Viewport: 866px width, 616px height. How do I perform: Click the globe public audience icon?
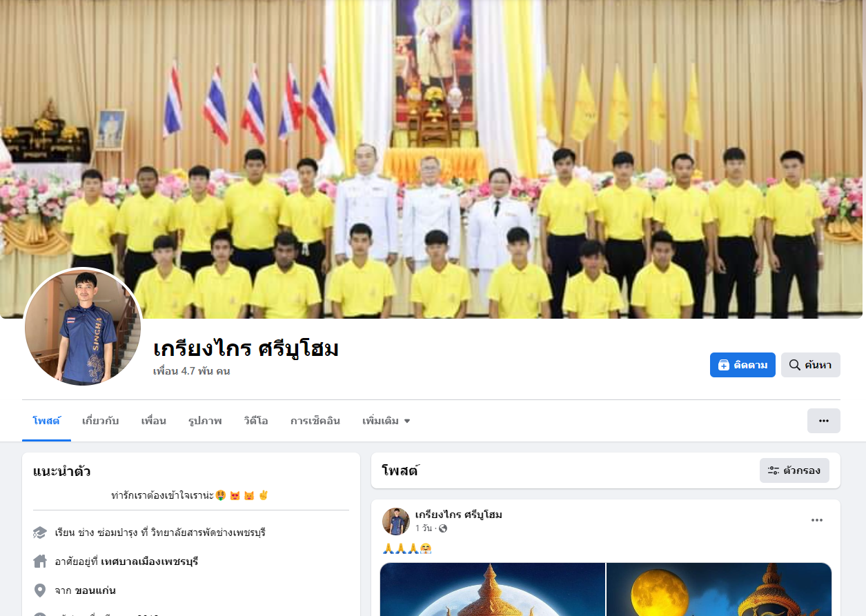tap(443, 528)
